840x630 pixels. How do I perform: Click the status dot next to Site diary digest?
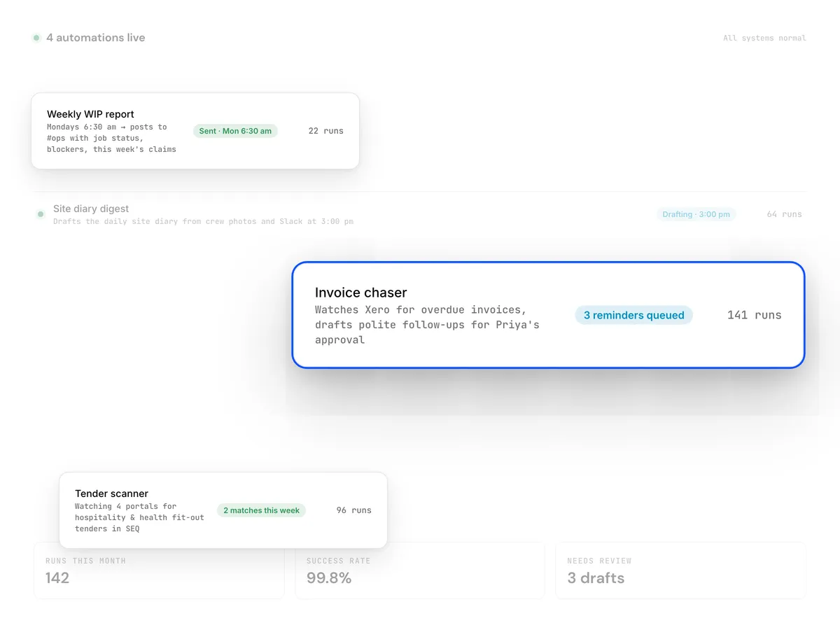click(x=41, y=214)
